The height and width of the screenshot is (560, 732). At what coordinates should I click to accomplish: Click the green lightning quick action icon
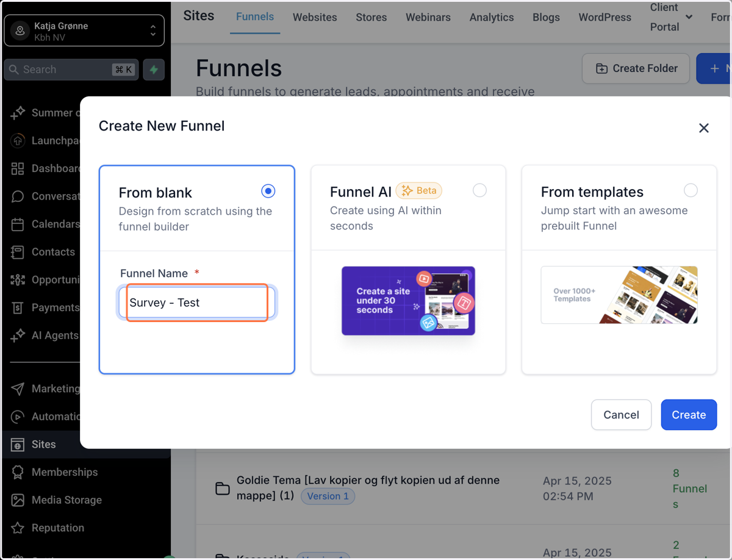[154, 70]
